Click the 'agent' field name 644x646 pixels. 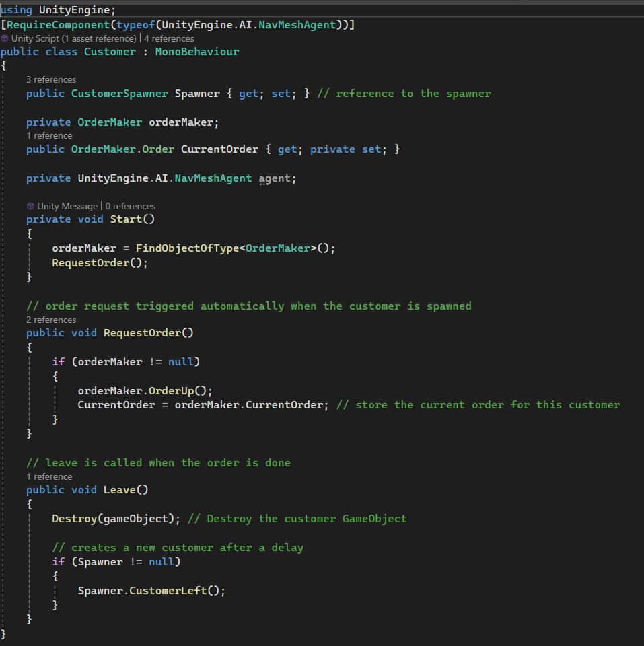point(275,178)
